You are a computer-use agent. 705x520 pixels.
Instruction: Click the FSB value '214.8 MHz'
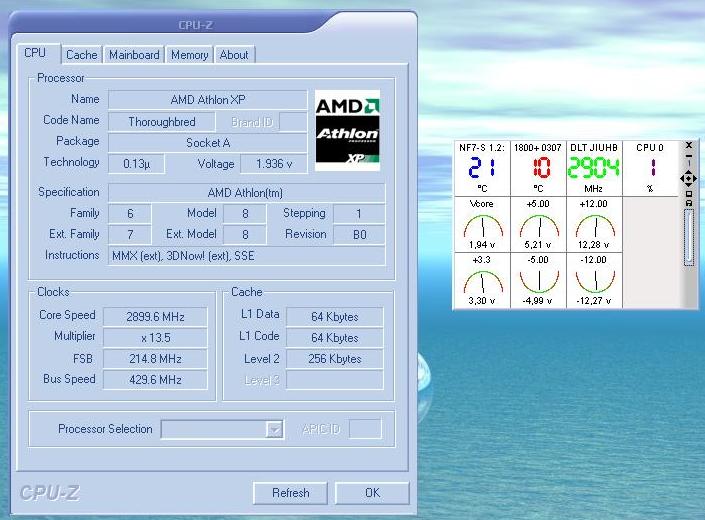point(155,359)
